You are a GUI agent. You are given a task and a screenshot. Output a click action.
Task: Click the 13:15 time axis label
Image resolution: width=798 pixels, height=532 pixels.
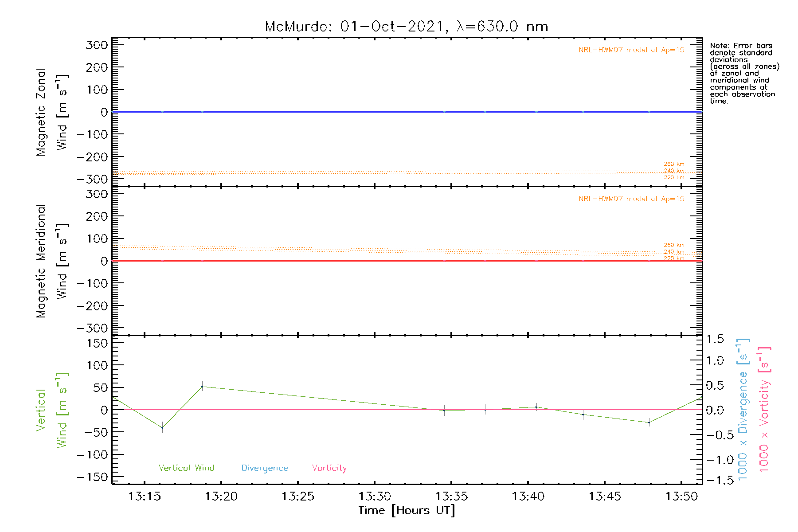tap(144, 496)
